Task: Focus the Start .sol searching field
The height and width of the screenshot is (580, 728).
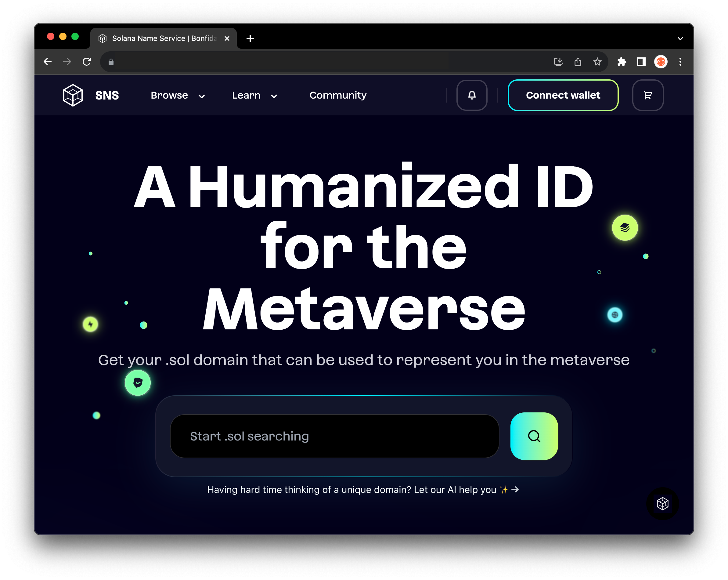Action: (x=334, y=436)
